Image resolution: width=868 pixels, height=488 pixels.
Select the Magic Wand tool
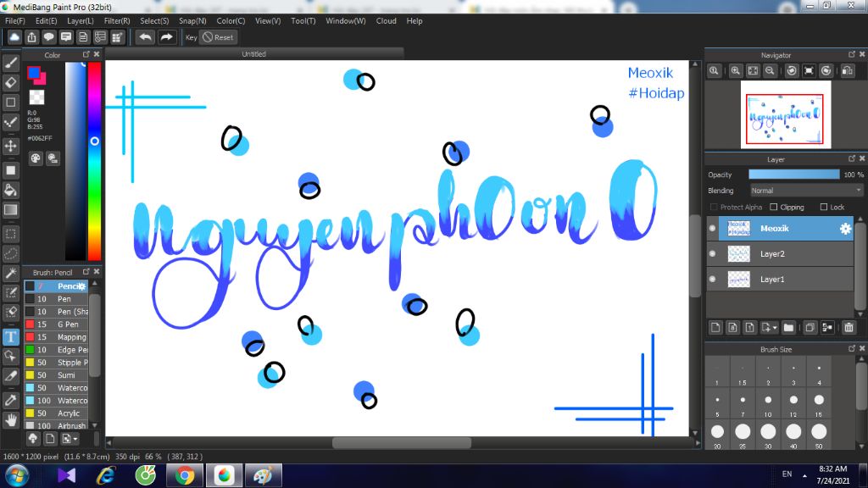click(10, 274)
